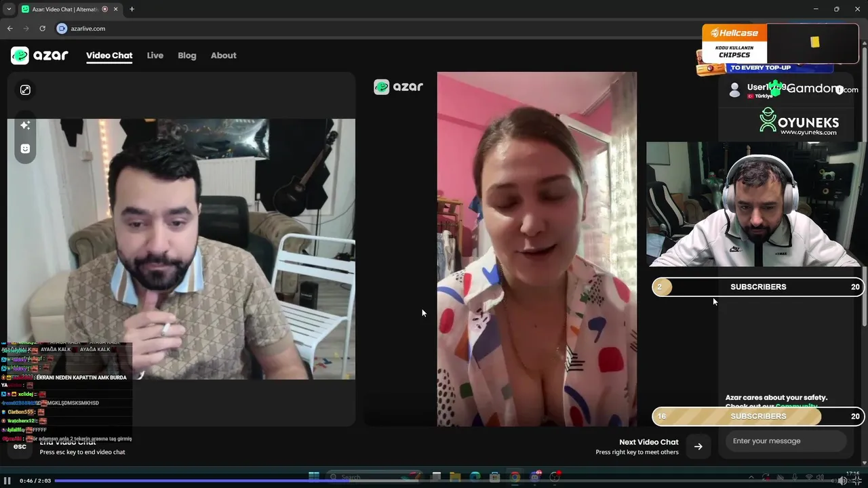
Task: Click the Community link in safety notice
Action: [797, 407]
